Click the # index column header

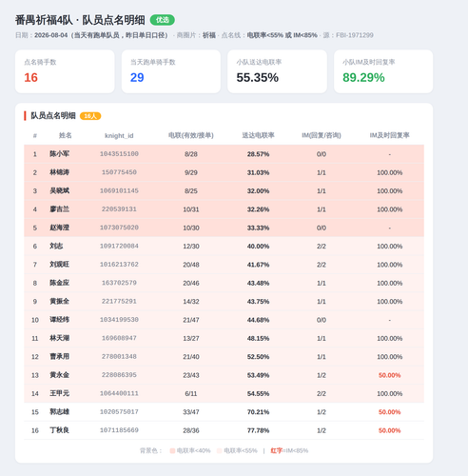[x=35, y=136]
